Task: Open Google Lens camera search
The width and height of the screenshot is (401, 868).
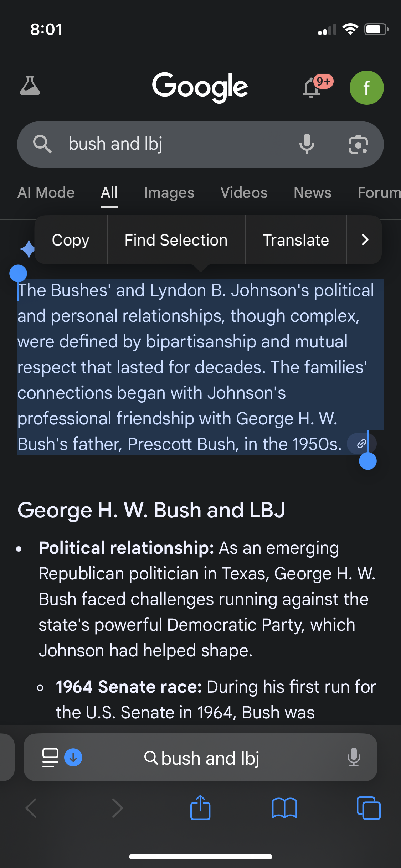Action: pos(358,144)
